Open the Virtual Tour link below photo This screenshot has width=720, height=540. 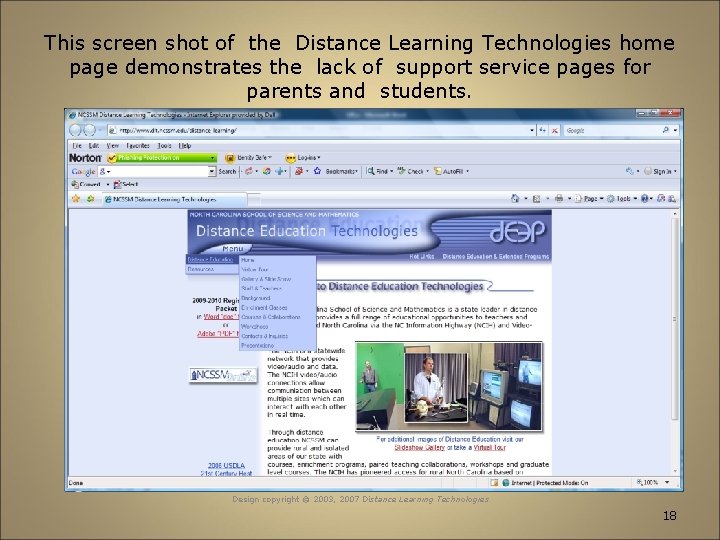click(x=489, y=447)
